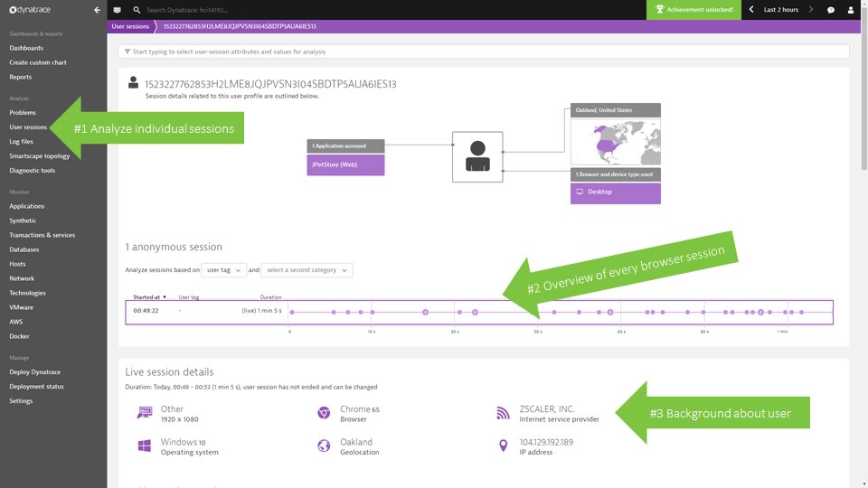Open Transactions & services
The width and height of the screenshot is (868, 488).
42,235
